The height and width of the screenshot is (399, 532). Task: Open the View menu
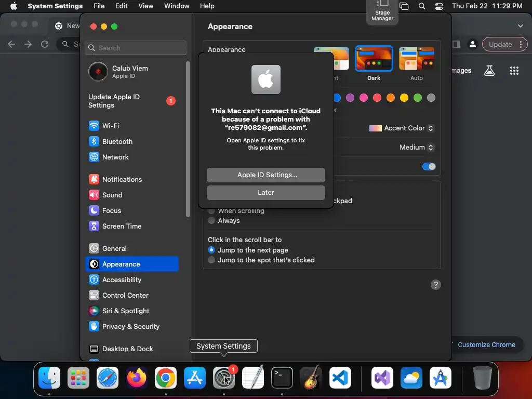(x=145, y=6)
